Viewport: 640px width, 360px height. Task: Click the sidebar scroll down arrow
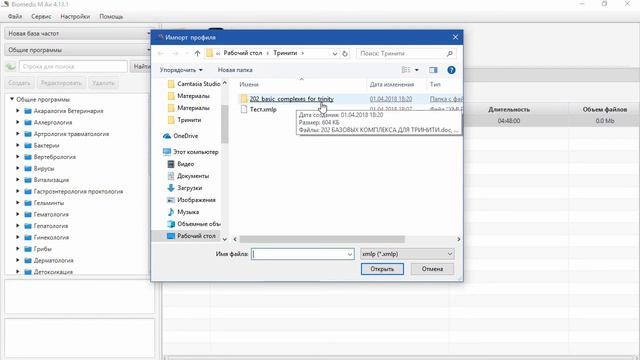click(x=224, y=239)
